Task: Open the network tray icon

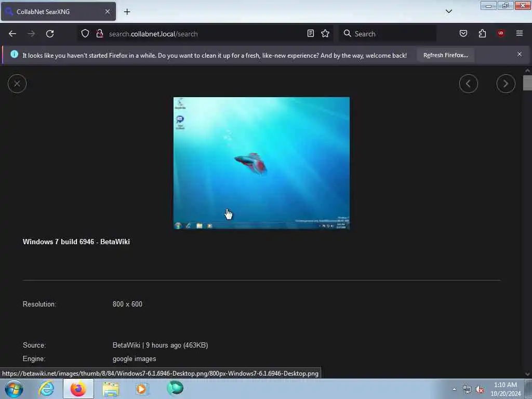Action: [467, 390]
